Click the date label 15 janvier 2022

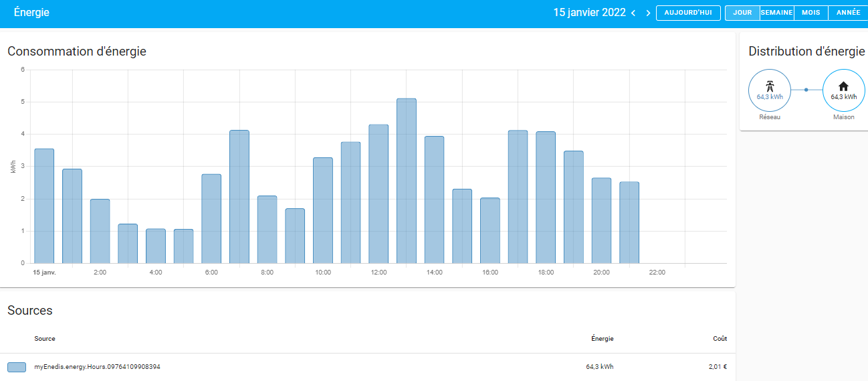pyautogui.click(x=589, y=13)
